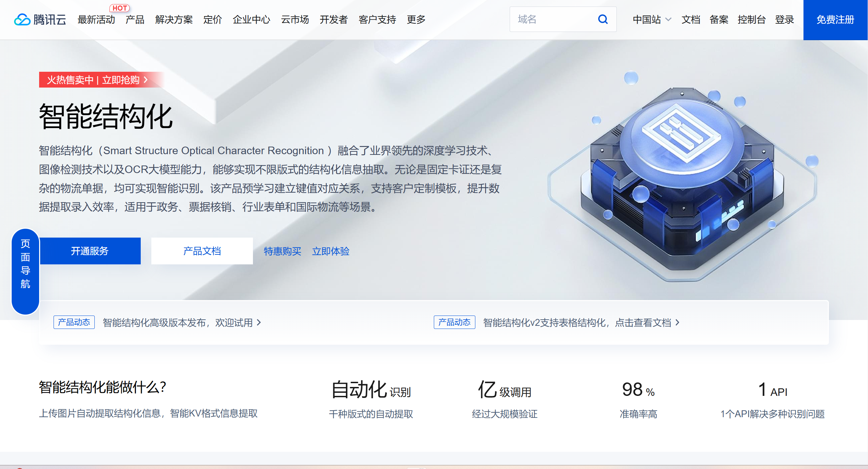Open 文档 link in header
Image resolution: width=868 pixels, height=469 pixels.
pos(691,20)
